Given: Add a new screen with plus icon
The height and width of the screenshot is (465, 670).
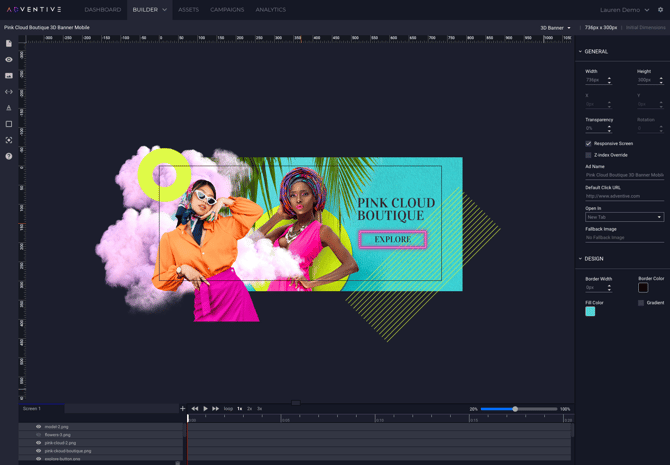Looking at the screenshot, I should pyautogui.click(x=182, y=409).
